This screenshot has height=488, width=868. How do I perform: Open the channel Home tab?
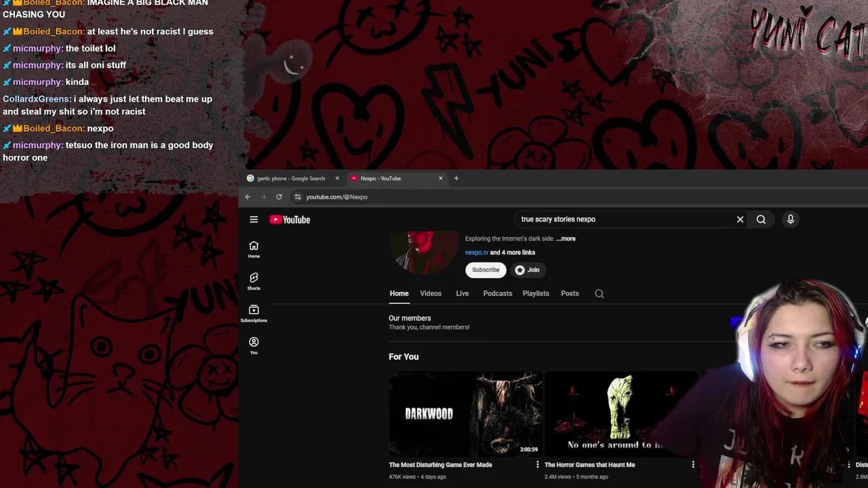pos(399,293)
